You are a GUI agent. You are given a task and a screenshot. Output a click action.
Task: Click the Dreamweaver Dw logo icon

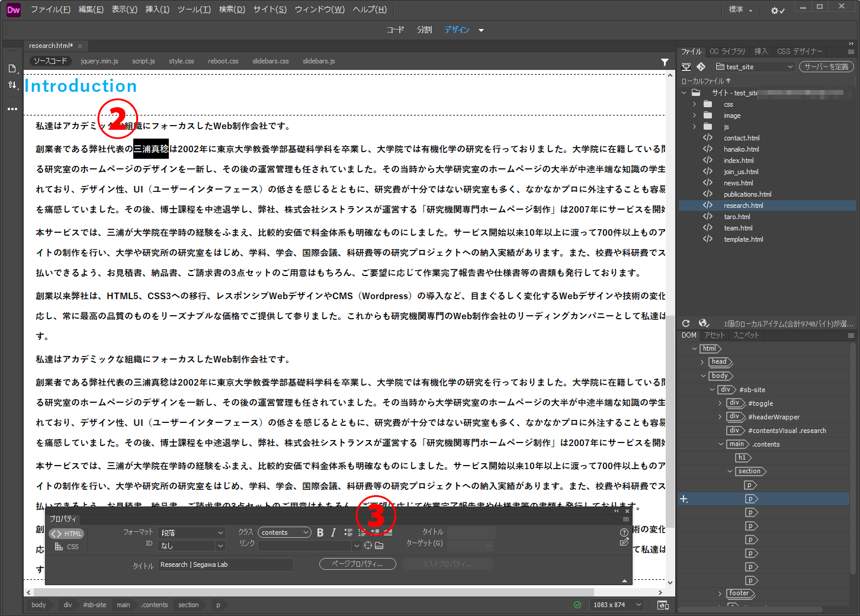[13, 10]
